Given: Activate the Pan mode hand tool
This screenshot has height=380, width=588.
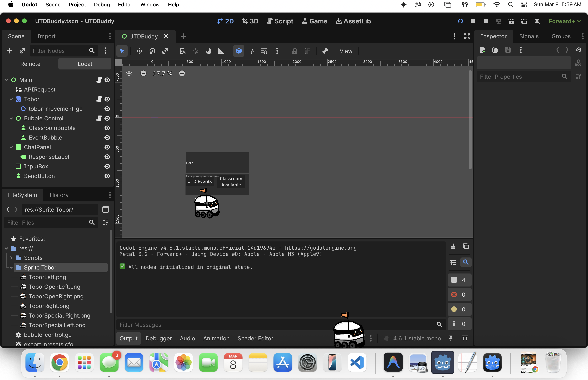Looking at the screenshot, I should click(208, 51).
